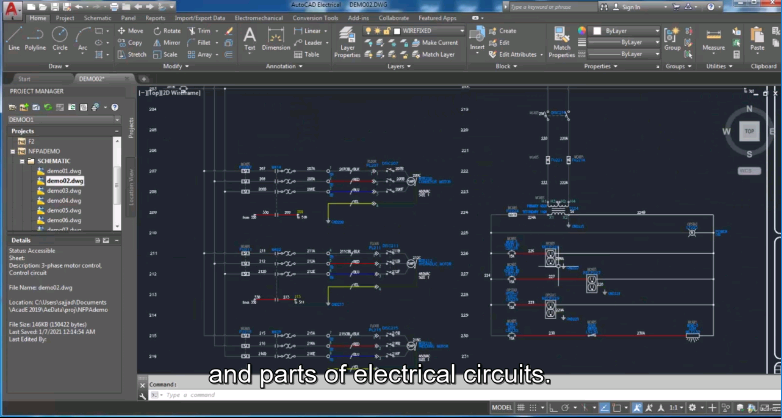782x418 pixels.
Task: Click the Create block button
Action: pyautogui.click(x=503, y=30)
